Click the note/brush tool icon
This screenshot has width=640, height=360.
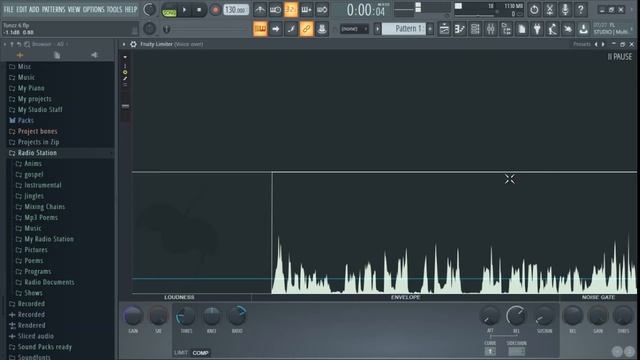[291, 29]
